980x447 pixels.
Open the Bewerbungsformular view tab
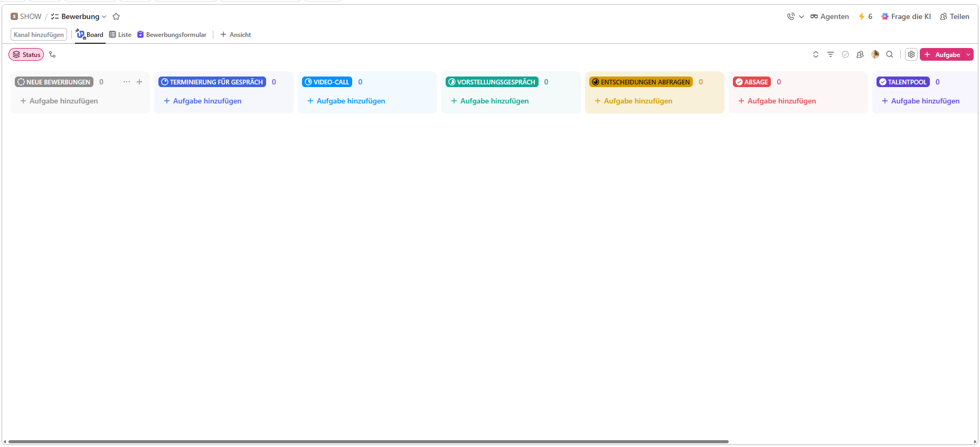pos(172,34)
